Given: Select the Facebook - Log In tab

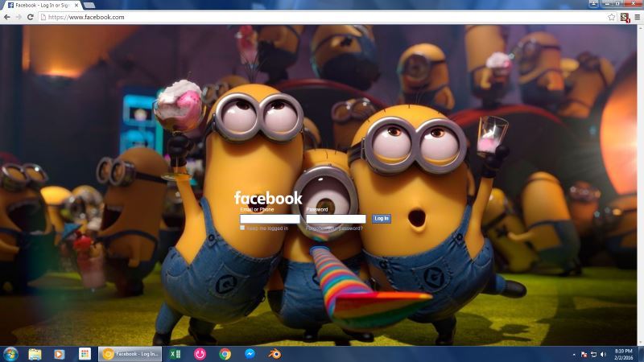Looking at the screenshot, I should click(41, 6).
